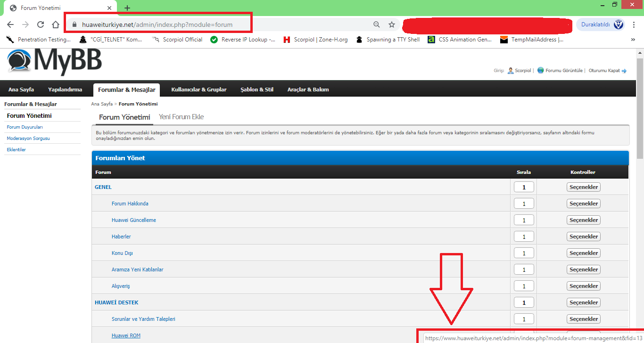Open Seçenekler dropdown for Forum Hakkında
The image size is (644, 343).
point(584,204)
